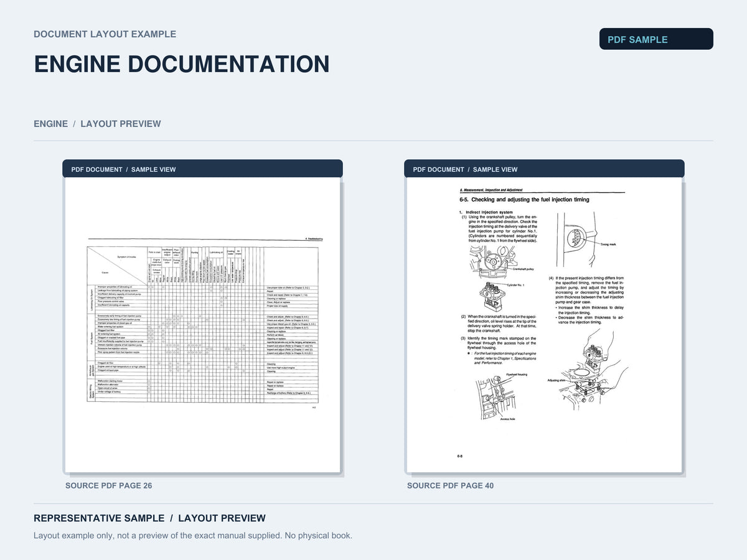The height and width of the screenshot is (560, 747).
Task: Click the PDF SAMPLE badge
Action: pyautogui.click(x=656, y=39)
